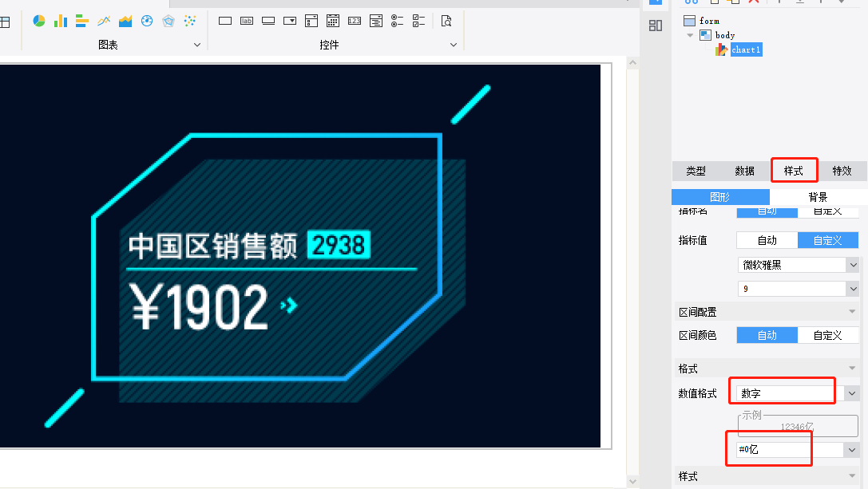Insert a horizontal bar chart
868x489 pixels.
pos(82,21)
